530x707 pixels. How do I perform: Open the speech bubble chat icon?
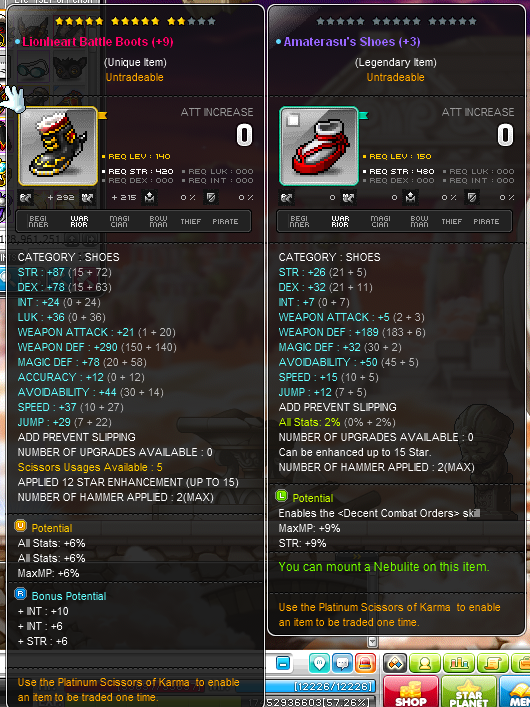pos(342,663)
